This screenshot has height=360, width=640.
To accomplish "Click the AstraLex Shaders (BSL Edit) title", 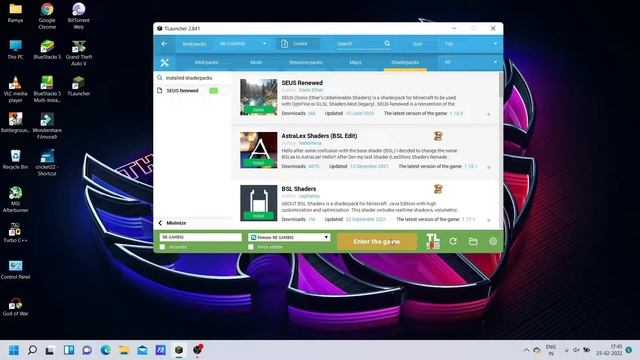I will (x=319, y=136).
